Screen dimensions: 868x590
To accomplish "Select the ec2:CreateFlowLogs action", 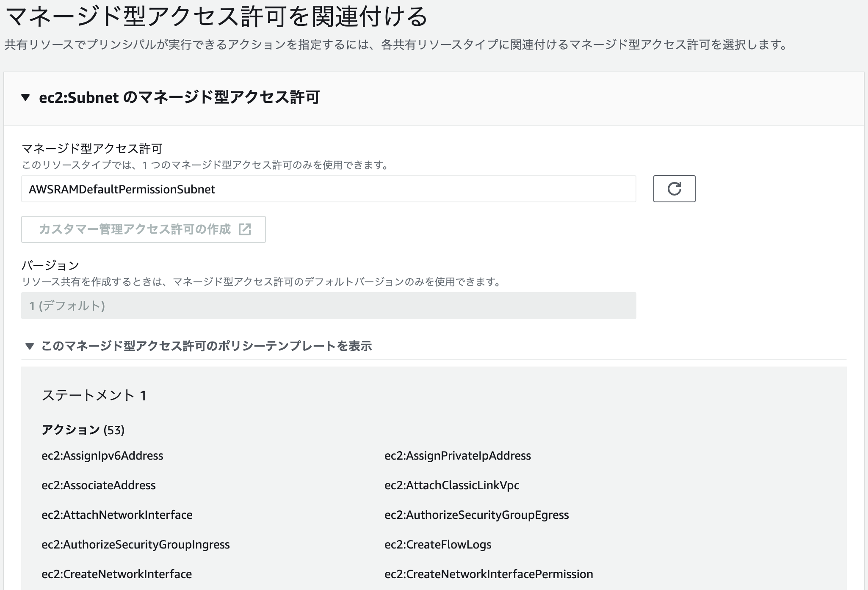I will [x=437, y=545].
